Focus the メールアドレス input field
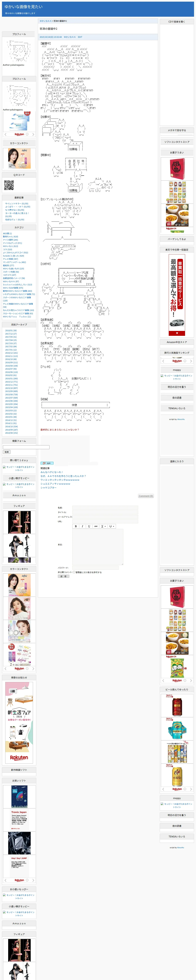 (105, 517)
